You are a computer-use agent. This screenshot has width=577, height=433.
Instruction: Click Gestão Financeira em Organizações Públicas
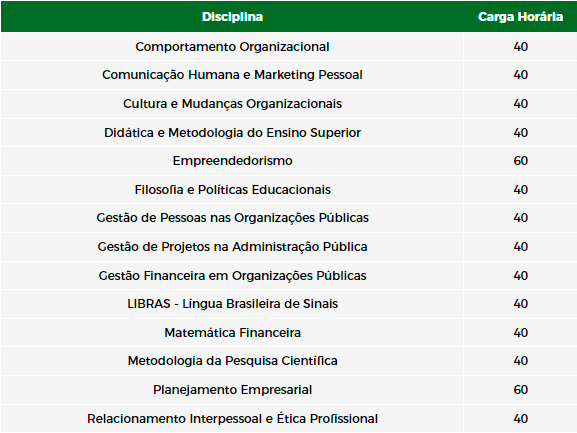pos(232,276)
